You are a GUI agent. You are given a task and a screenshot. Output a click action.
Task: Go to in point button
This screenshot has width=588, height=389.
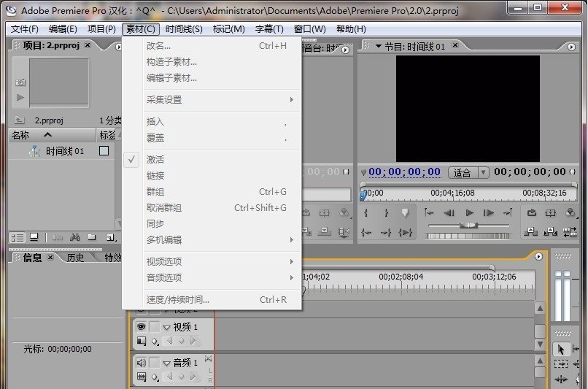[366, 233]
